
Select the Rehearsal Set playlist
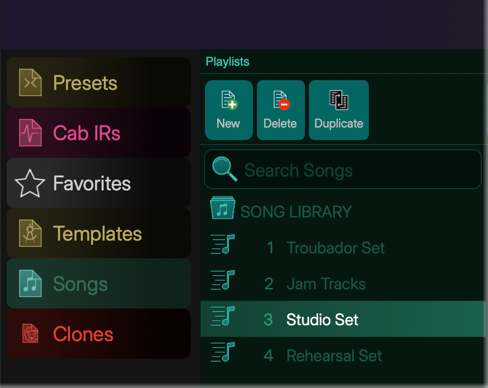pyautogui.click(x=343, y=355)
